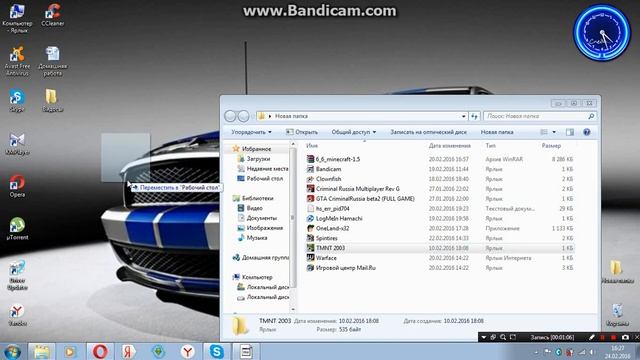
Task: Launch Skype from the desktop
Action: 17,100
